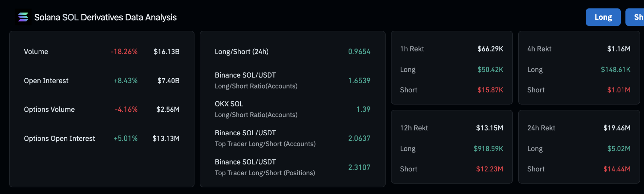Open the OKX SOL Long/Short Ratio entry
Viewport: 644px width, 194px height.
pyautogui.click(x=256, y=109)
